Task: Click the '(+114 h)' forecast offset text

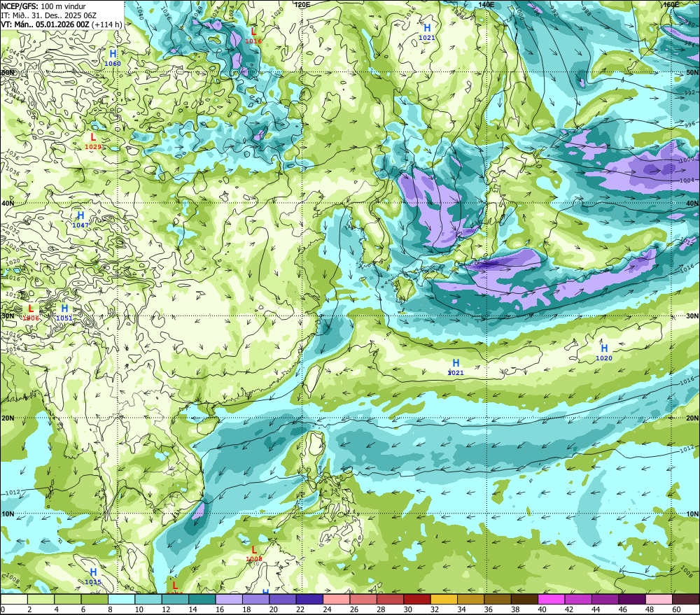Action: point(106,24)
